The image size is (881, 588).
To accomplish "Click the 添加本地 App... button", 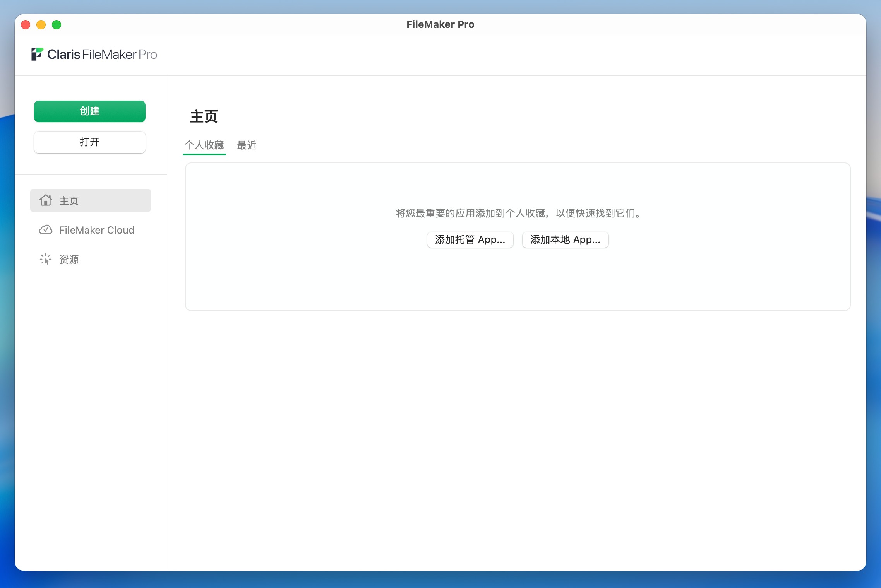I will pos(565,240).
